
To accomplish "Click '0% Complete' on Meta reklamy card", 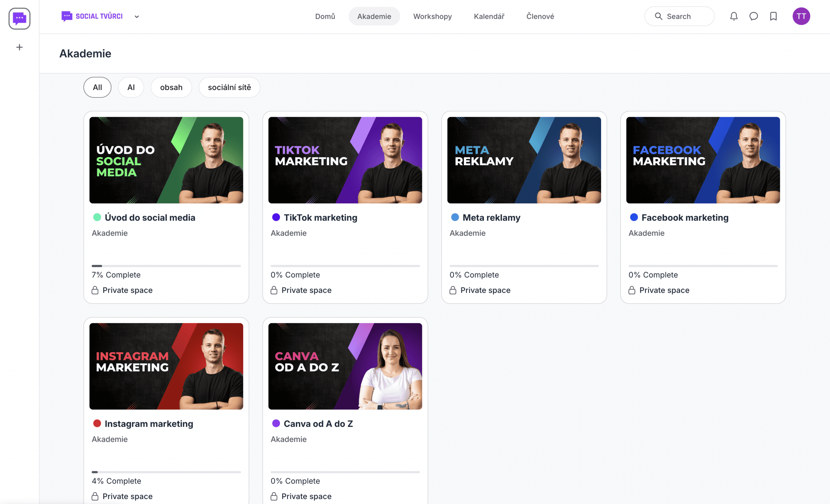I will [x=474, y=275].
